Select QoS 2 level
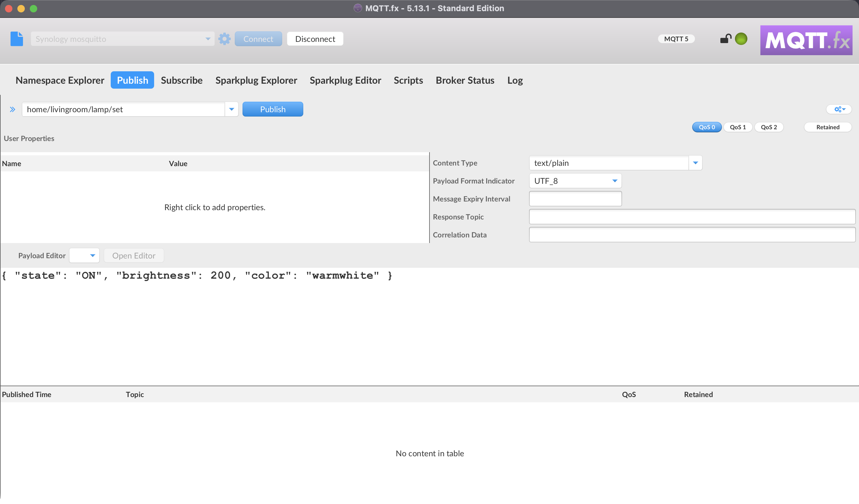Screen dimensions: 859x504 (769, 127)
